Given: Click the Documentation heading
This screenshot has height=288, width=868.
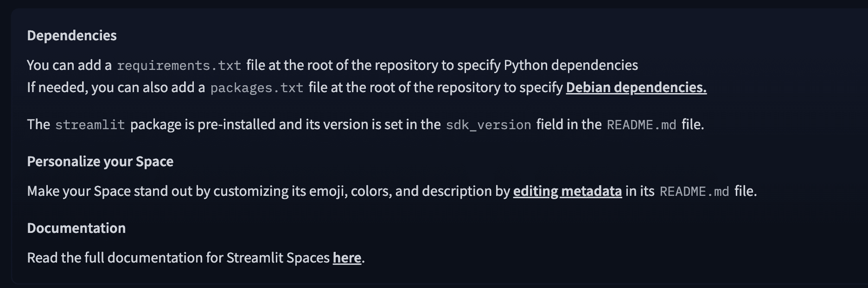Looking at the screenshot, I should coord(76,228).
